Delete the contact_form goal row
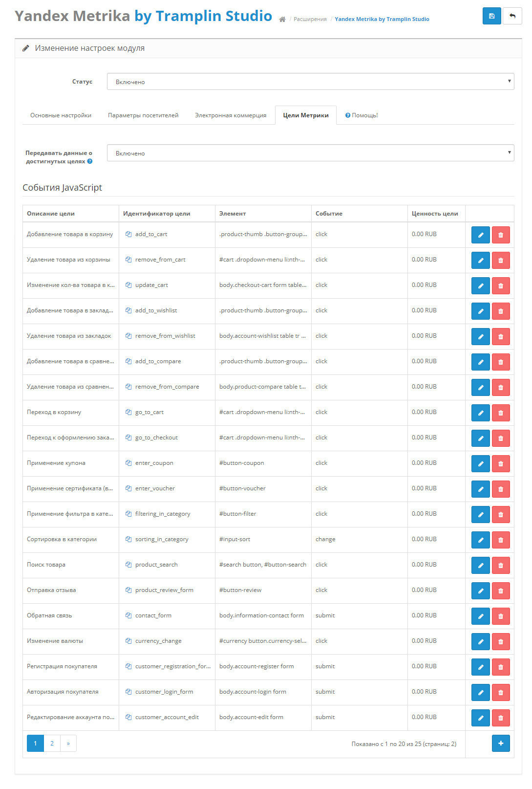 pos(500,616)
